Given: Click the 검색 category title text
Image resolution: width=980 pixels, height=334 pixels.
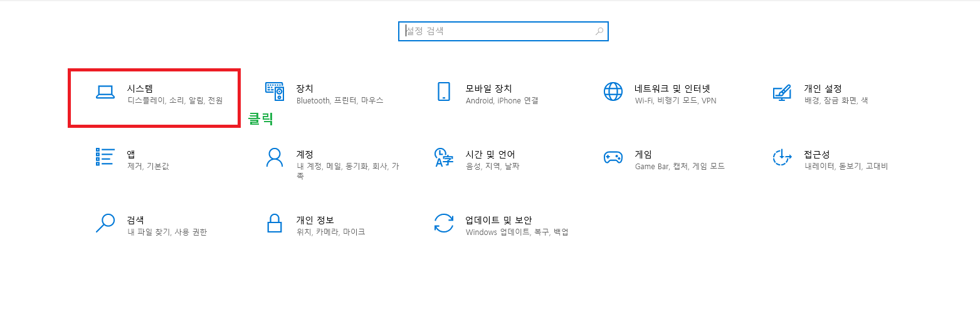Looking at the screenshot, I should [x=135, y=220].
